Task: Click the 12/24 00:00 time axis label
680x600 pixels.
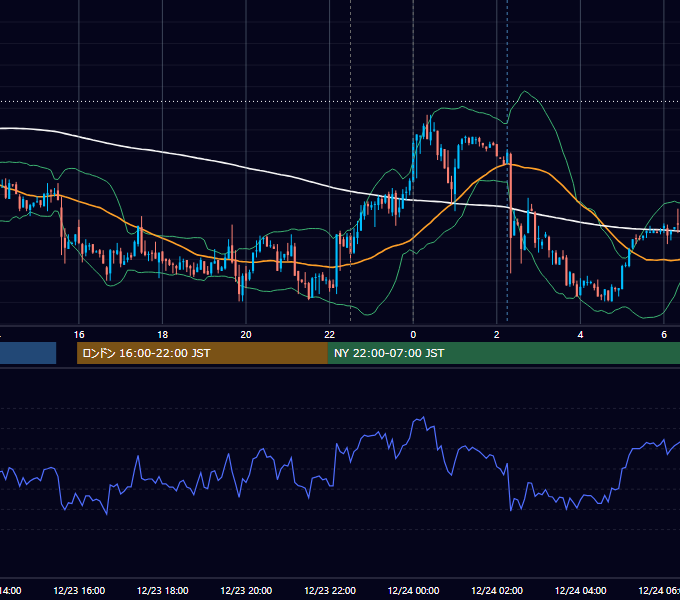Action: [x=413, y=590]
